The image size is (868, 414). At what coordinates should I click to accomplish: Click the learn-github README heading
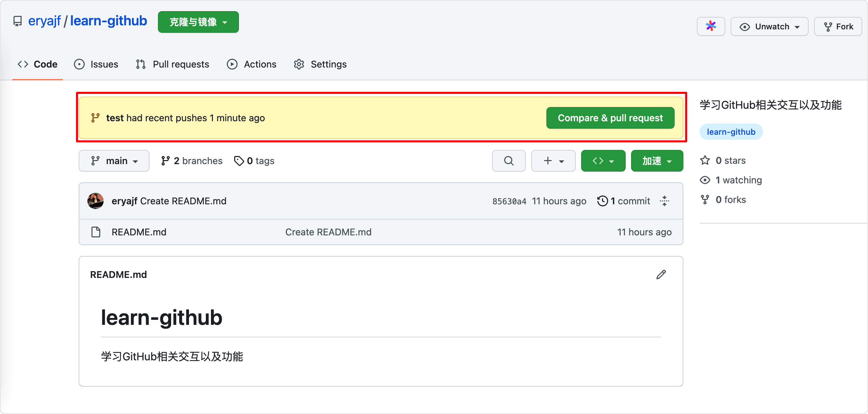tap(162, 318)
